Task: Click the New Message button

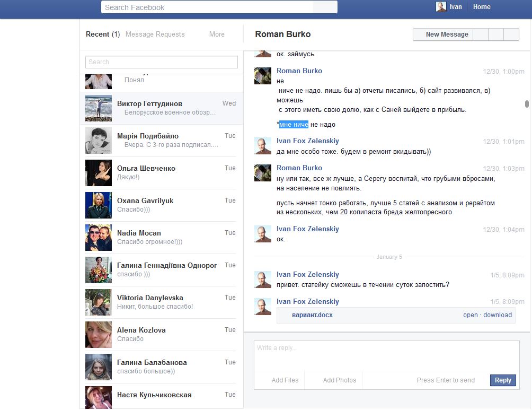Action: pos(447,34)
